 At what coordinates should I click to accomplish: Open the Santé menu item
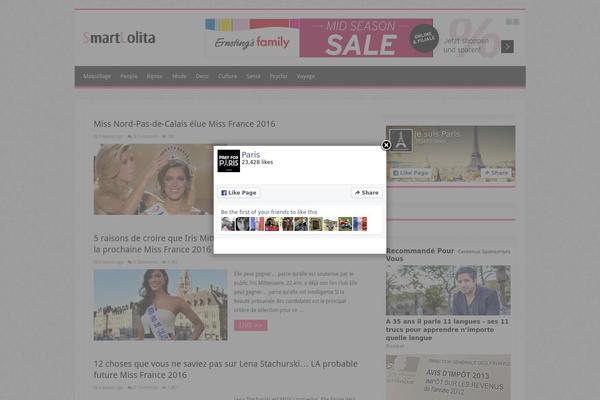click(253, 76)
